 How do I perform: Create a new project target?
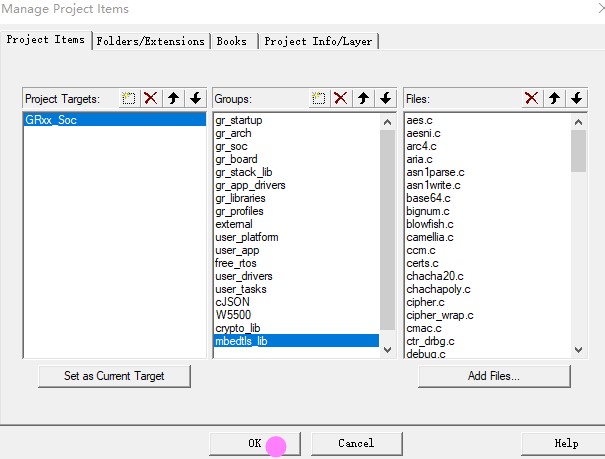pos(129,98)
